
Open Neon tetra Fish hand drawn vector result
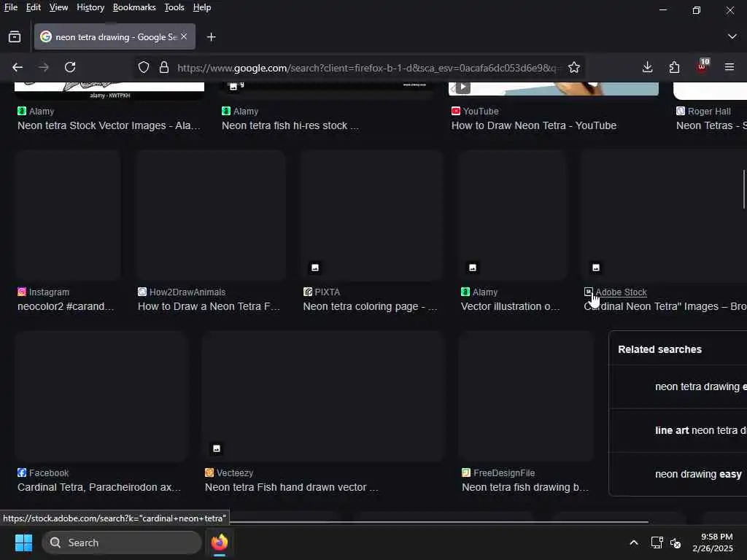click(x=292, y=488)
